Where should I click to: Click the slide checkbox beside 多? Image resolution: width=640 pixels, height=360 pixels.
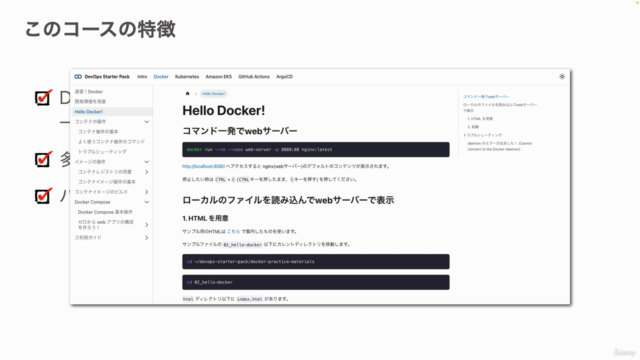(43, 159)
